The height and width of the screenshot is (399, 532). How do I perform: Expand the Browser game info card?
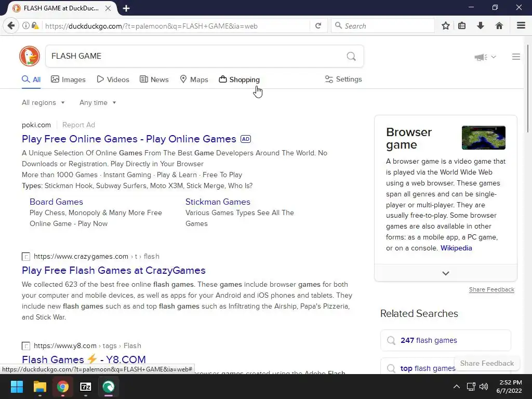(x=445, y=273)
